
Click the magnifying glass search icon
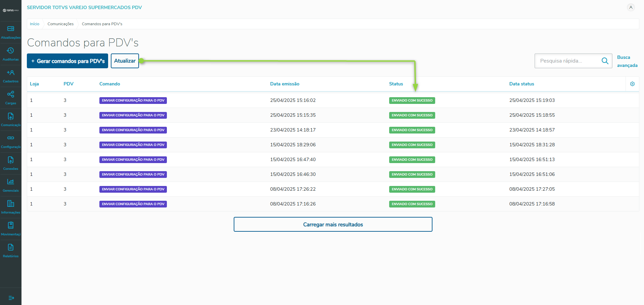[x=605, y=61]
